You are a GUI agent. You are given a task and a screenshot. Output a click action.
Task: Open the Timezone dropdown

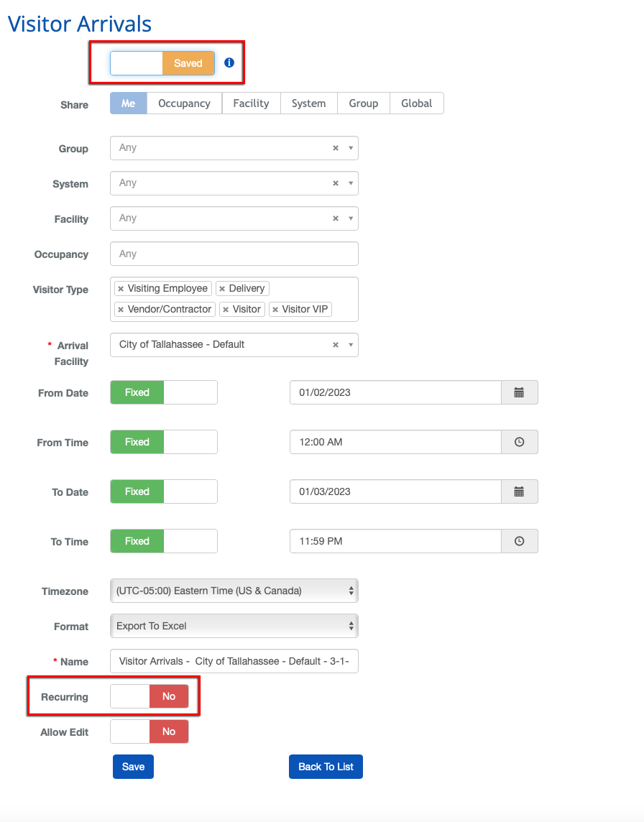(x=234, y=591)
